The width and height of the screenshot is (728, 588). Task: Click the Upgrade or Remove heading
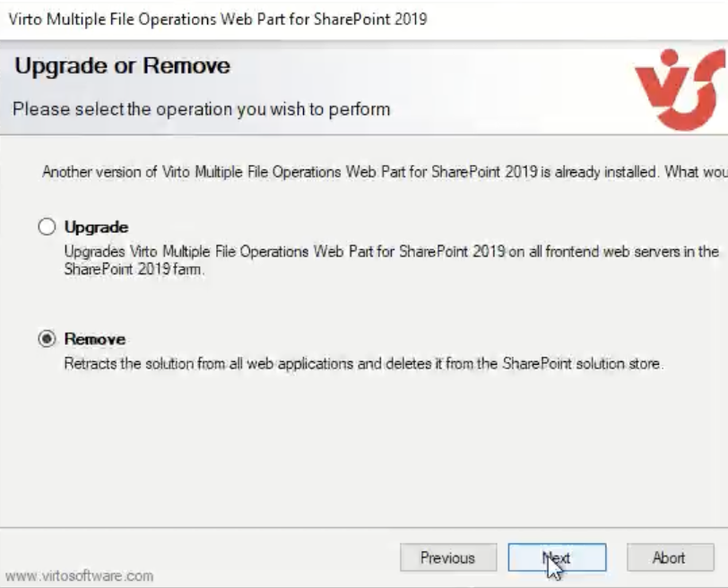tap(122, 65)
